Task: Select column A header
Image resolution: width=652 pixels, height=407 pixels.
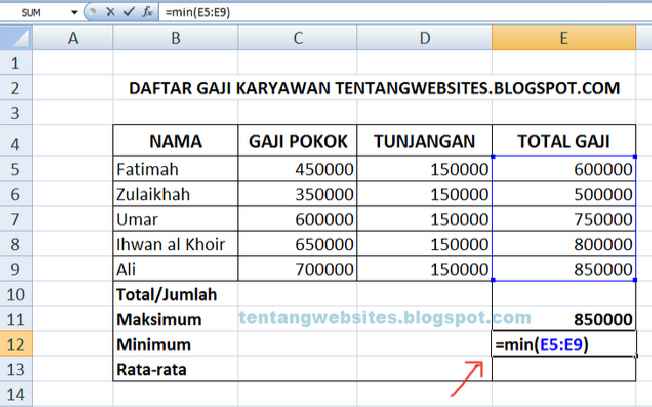Action: click(73, 38)
